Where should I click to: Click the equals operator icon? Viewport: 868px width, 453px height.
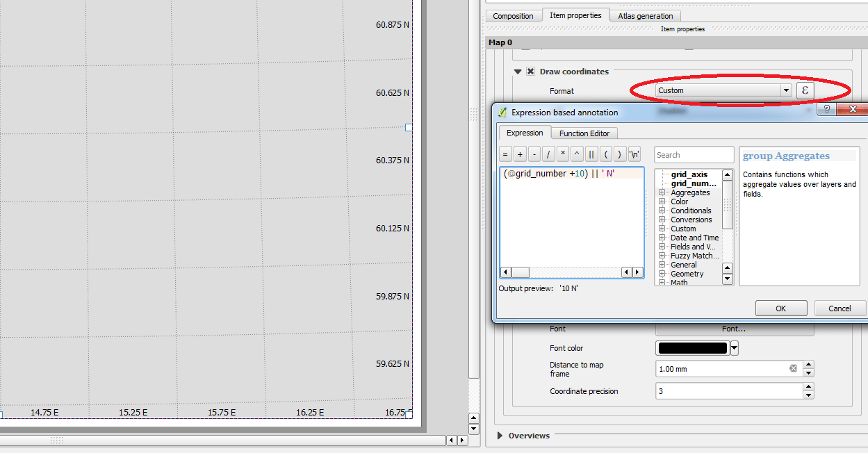coord(506,154)
